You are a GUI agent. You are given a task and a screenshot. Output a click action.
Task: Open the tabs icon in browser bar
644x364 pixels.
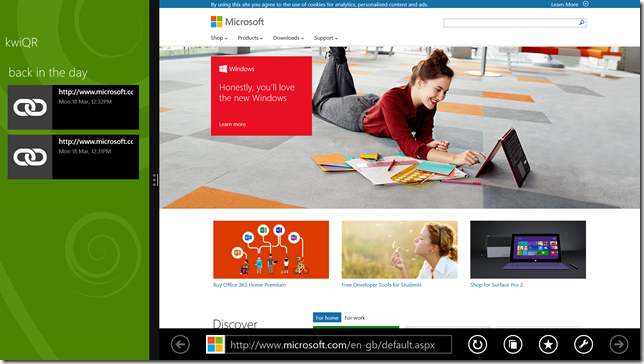point(513,344)
